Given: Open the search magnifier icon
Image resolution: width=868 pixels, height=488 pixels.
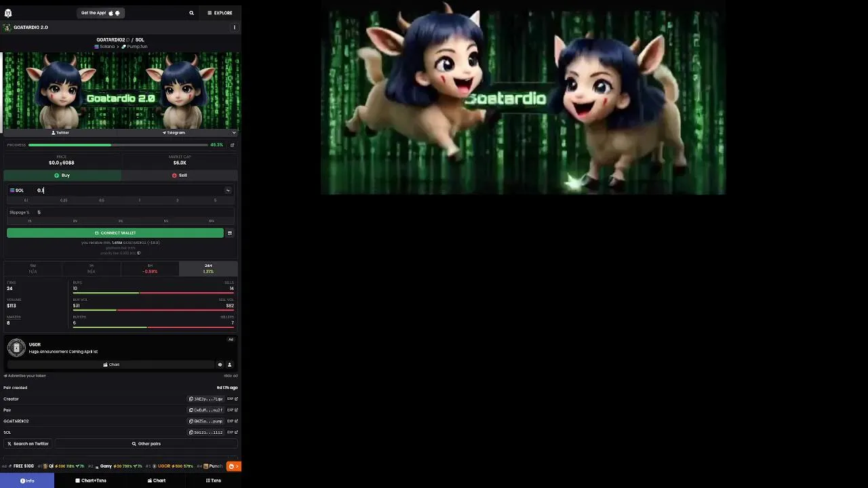Looking at the screenshot, I should pos(191,13).
